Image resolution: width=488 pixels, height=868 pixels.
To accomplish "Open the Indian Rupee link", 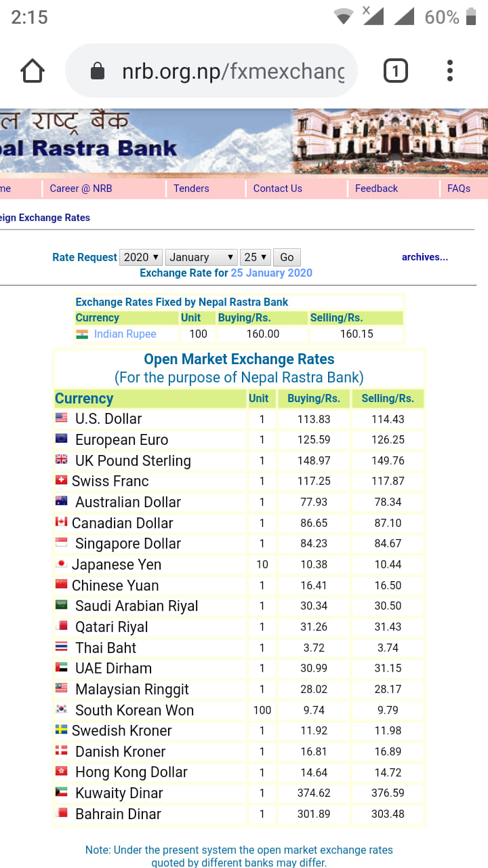I will point(125,334).
